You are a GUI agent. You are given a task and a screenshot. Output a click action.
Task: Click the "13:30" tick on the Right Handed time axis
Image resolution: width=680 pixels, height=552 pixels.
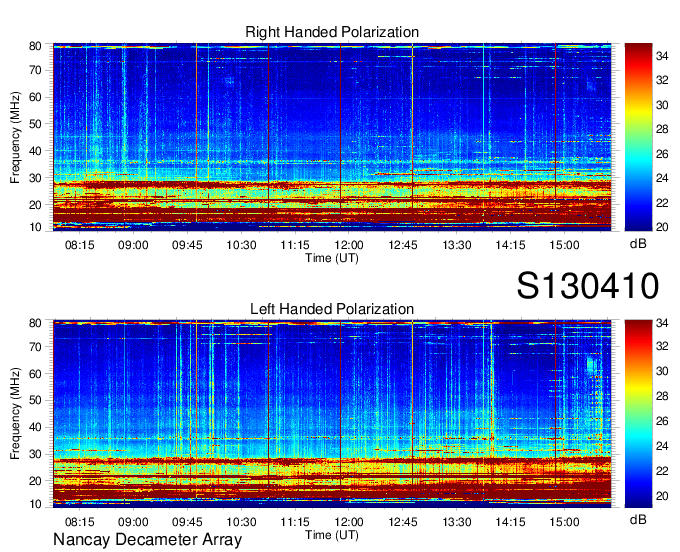click(x=457, y=245)
